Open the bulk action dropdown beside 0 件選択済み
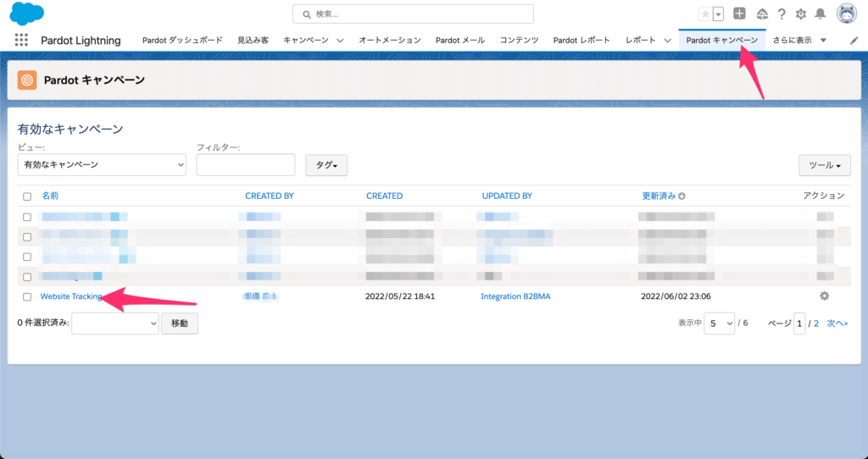Screen dimensions: 868x459 point(115,324)
